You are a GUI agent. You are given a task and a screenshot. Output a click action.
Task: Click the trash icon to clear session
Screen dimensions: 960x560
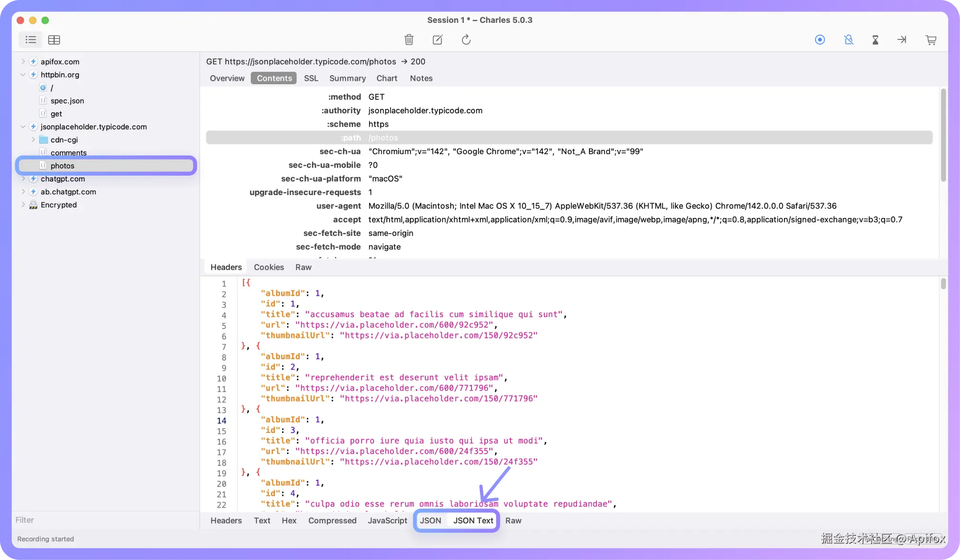(x=409, y=40)
